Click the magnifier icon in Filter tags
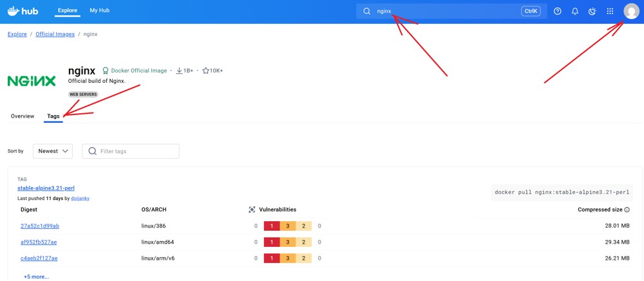 point(93,151)
